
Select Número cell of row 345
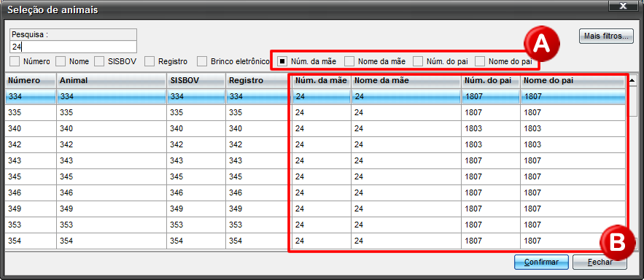click(x=31, y=176)
